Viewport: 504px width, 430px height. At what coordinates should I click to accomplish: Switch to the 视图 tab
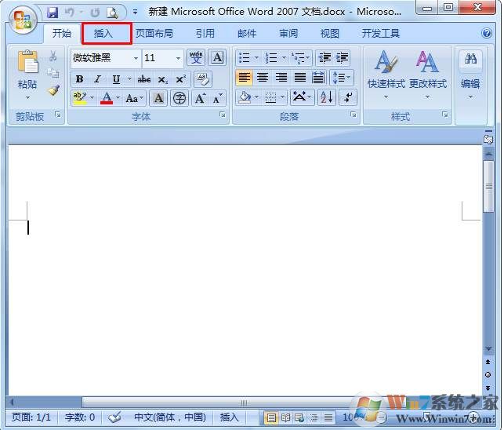[329, 33]
